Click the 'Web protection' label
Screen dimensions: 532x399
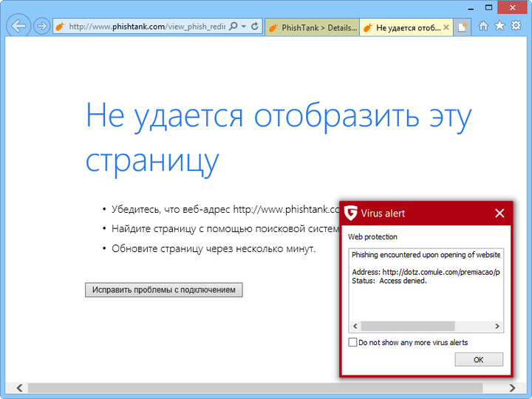(372, 237)
